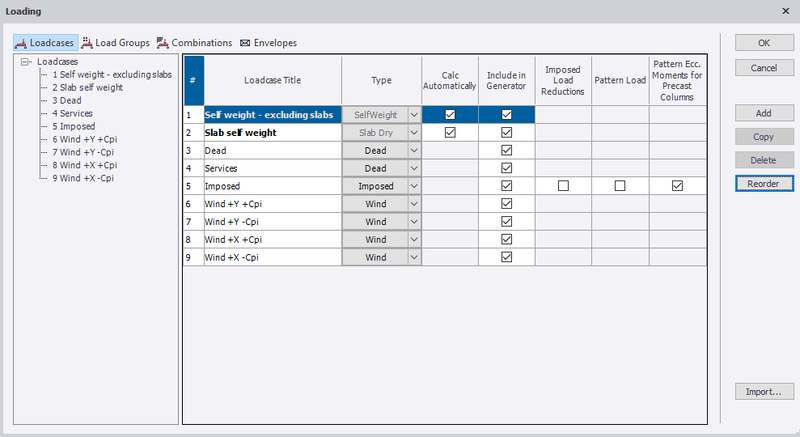800x437 pixels.
Task: Select tree item 9 Wind +X -Cpi
Action: point(83,178)
